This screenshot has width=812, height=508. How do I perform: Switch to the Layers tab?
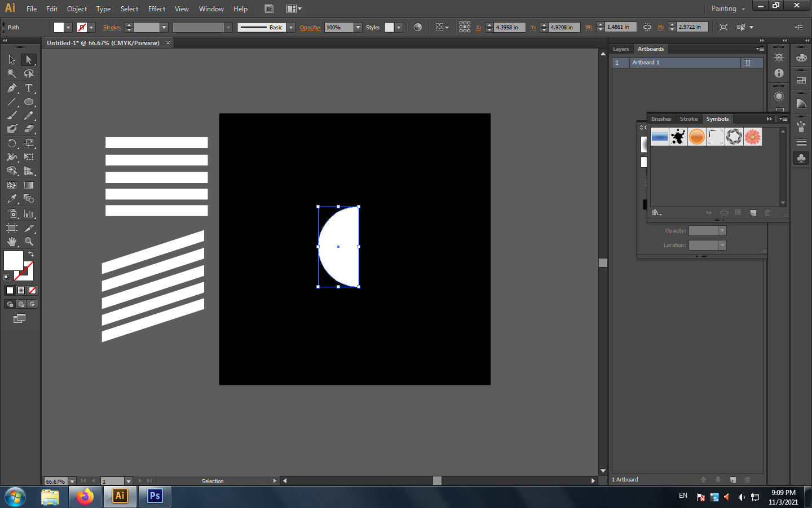click(x=621, y=49)
